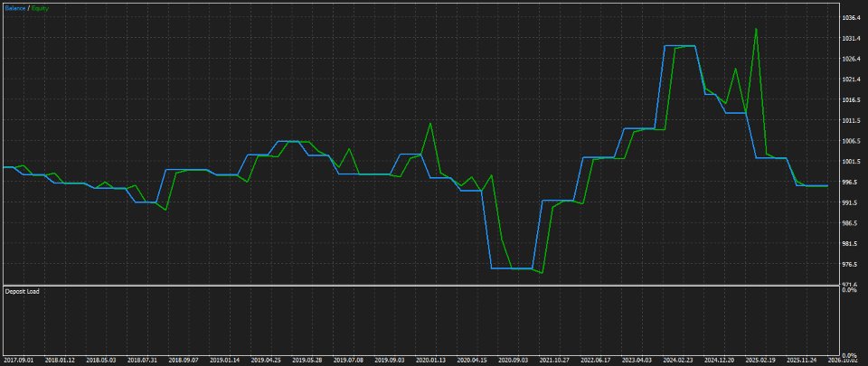This screenshot has height=366, width=868.
Task: Click the 2023.04.03 date label
Action: (x=636, y=360)
